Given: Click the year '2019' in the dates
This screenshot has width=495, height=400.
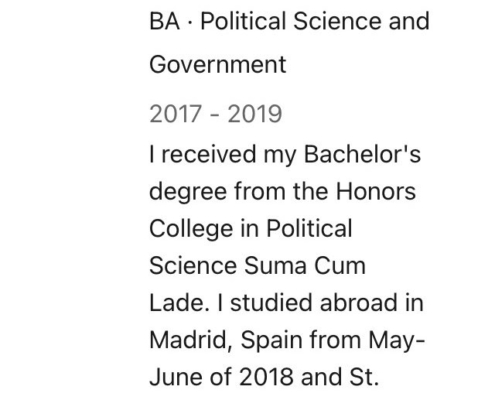Looking at the screenshot, I should [255, 114].
